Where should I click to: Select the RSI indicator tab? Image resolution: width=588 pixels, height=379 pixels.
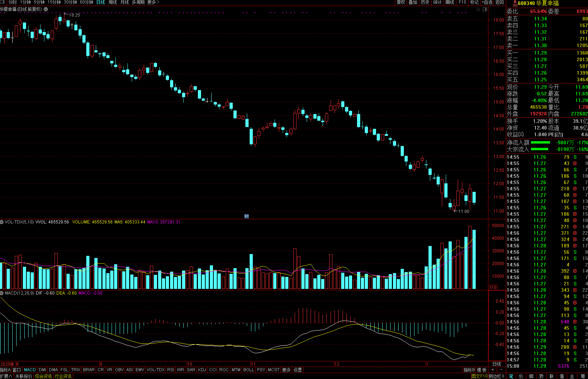click(171, 370)
